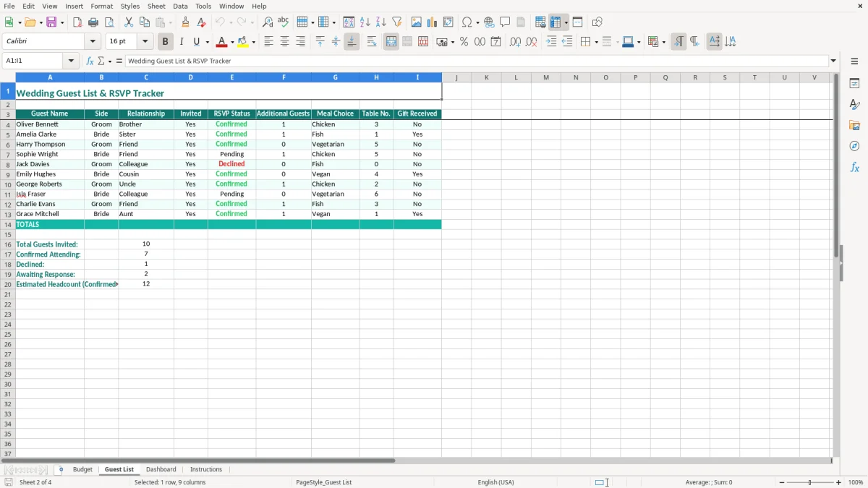Expand the formula bar arrow
Image resolution: width=868 pixels, height=488 pixels.
point(833,61)
